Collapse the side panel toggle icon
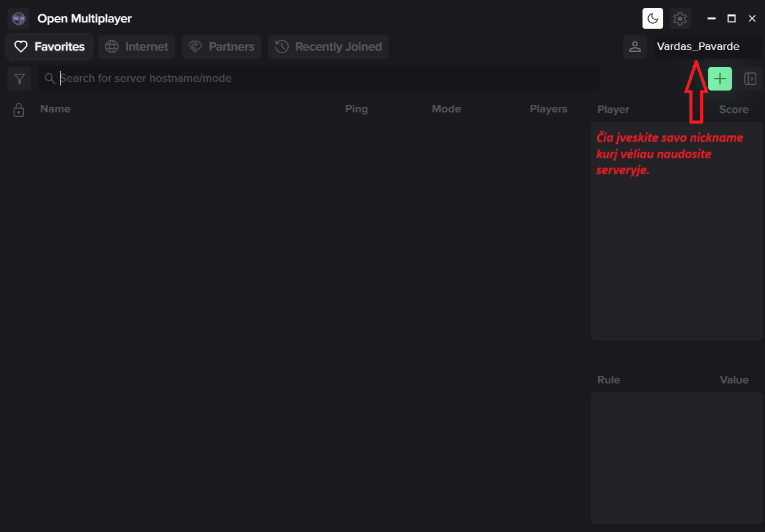765x532 pixels. 750,79
